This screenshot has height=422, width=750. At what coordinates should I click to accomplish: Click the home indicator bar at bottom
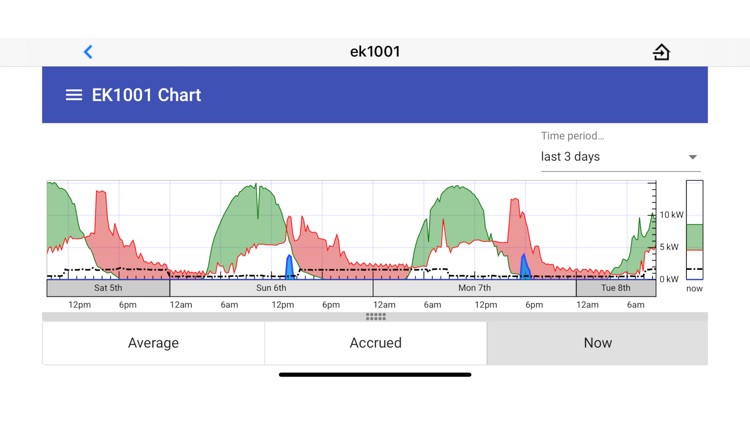pos(375,375)
